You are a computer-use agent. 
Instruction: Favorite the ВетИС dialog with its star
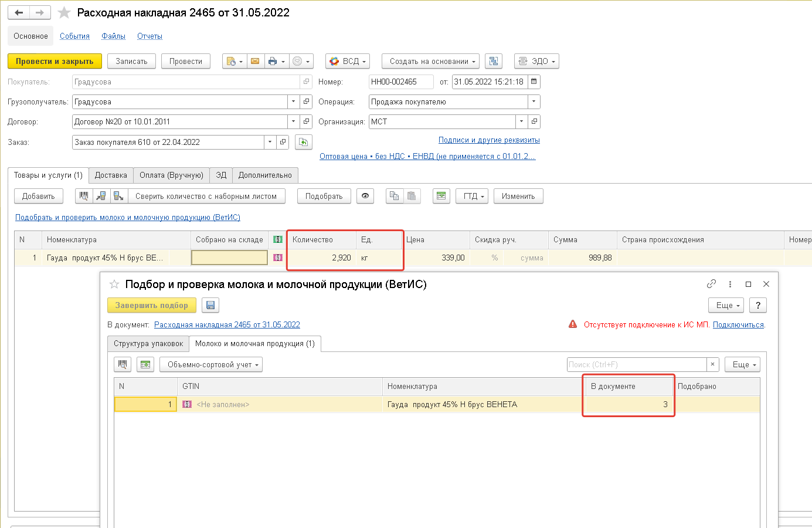114,284
